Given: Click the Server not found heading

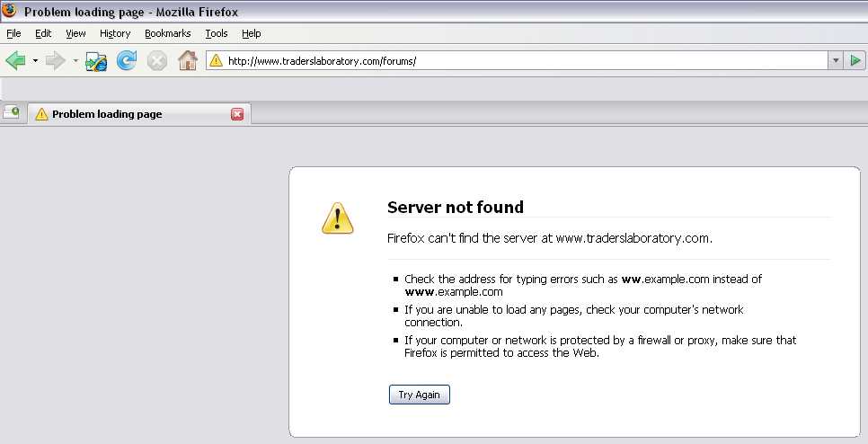Looking at the screenshot, I should [455, 207].
